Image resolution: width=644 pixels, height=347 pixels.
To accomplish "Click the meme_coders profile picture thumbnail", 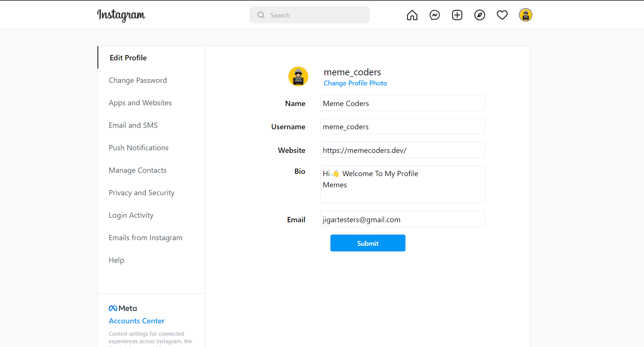I will click(x=298, y=76).
